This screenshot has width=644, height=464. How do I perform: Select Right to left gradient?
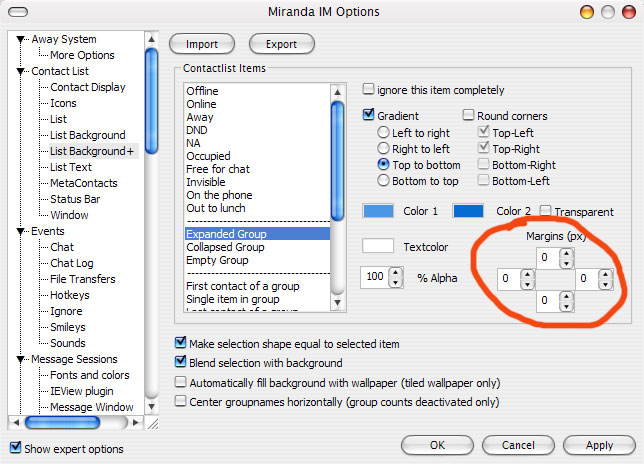coord(383,148)
